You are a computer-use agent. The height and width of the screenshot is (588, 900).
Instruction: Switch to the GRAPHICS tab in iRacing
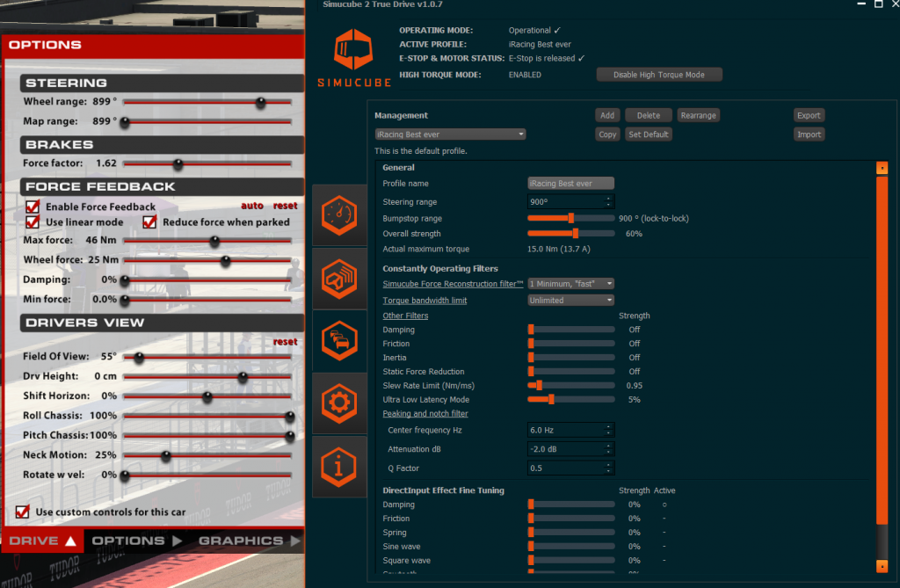point(249,541)
